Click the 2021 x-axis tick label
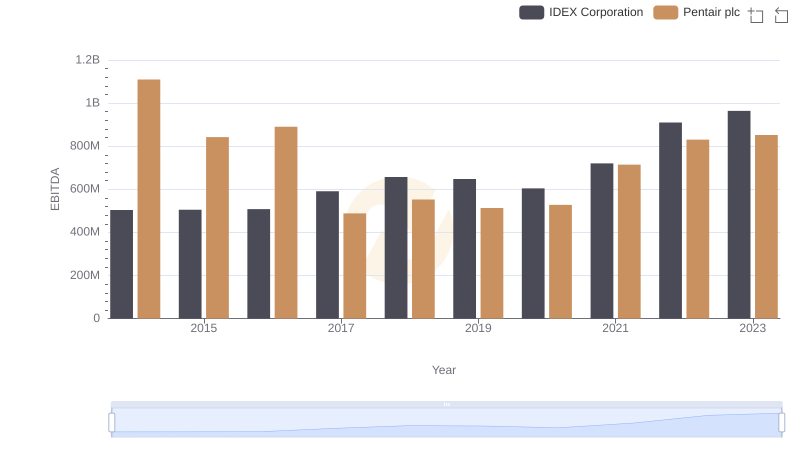800x461 pixels. 615,328
